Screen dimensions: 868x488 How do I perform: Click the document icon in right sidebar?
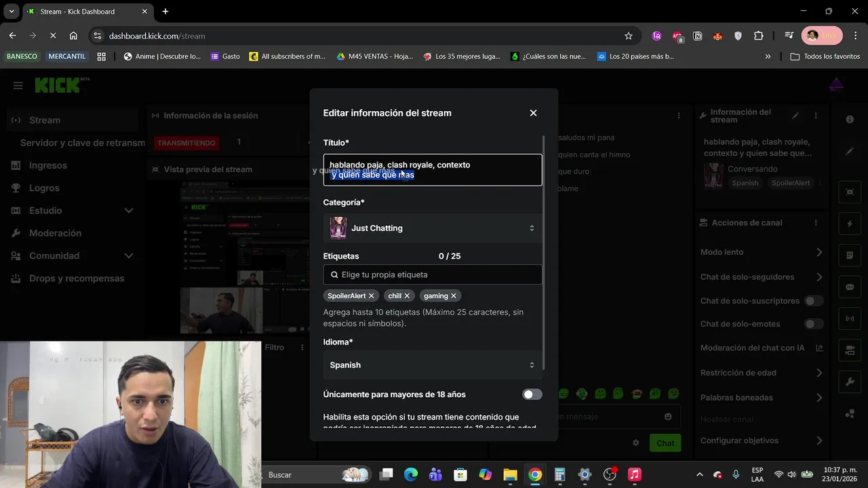[x=850, y=256]
